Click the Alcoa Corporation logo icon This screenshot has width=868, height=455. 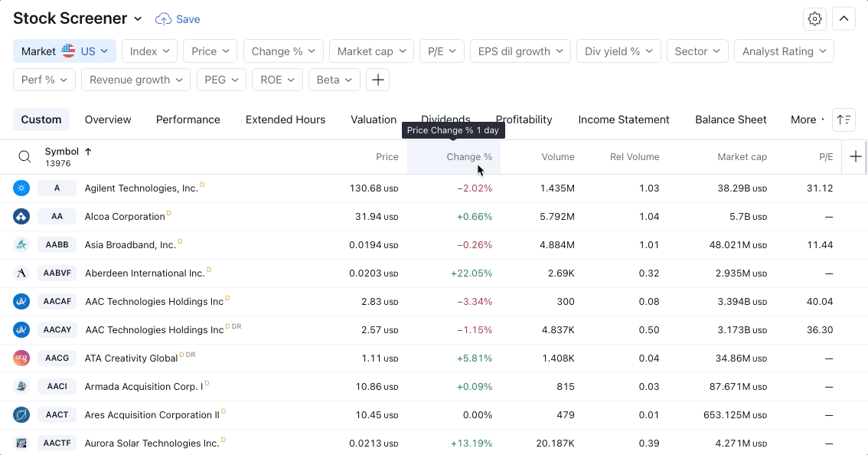click(x=21, y=217)
